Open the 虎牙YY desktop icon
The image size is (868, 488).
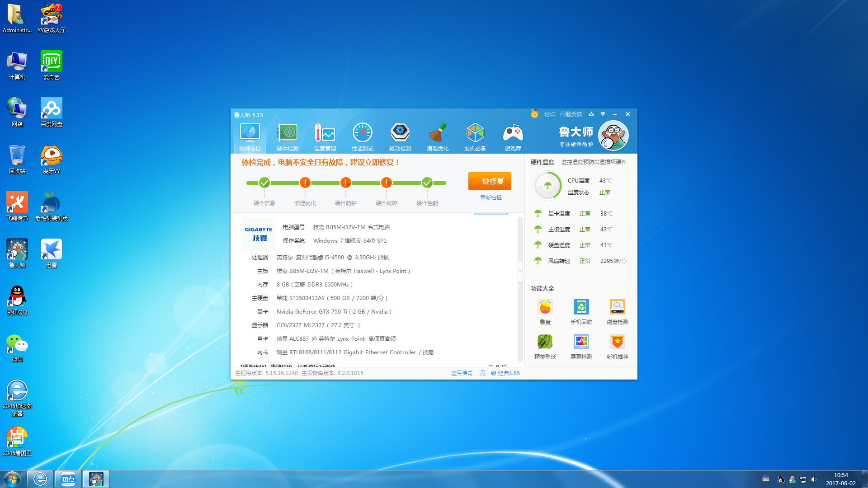[52, 160]
